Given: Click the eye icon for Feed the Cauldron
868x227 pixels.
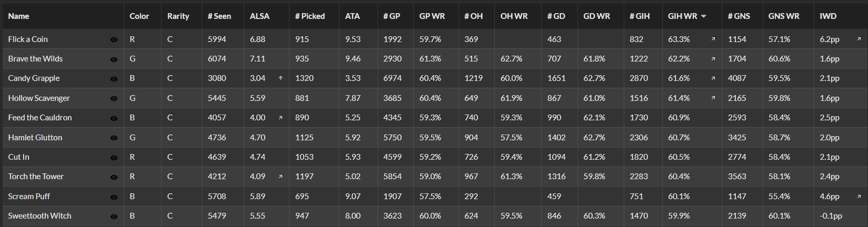Looking at the screenshot, I should pyautogui.click(x=114, y=118).
